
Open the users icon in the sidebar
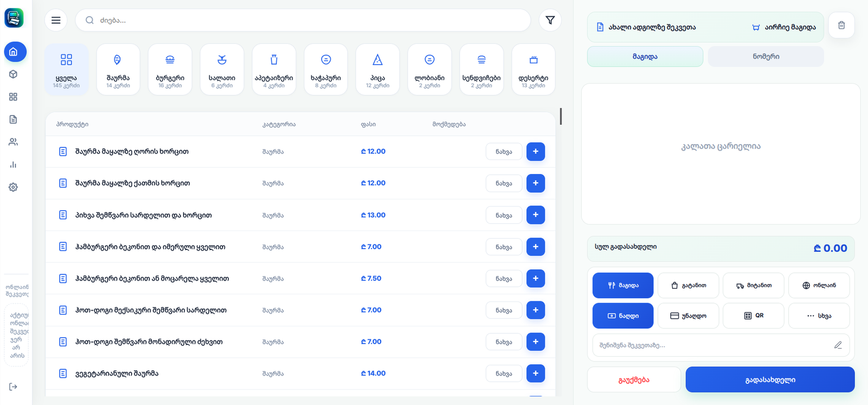point(14,142)
